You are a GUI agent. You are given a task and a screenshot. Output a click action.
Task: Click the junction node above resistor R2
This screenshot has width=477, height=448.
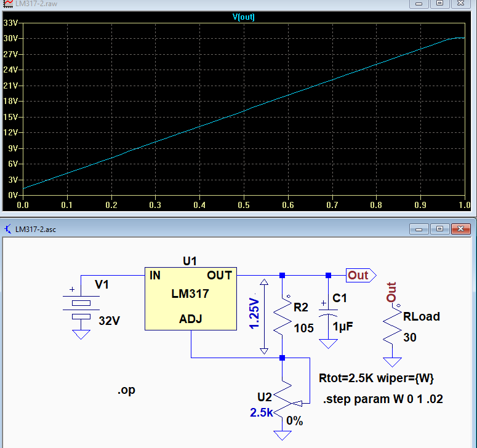tap(283, 275)
